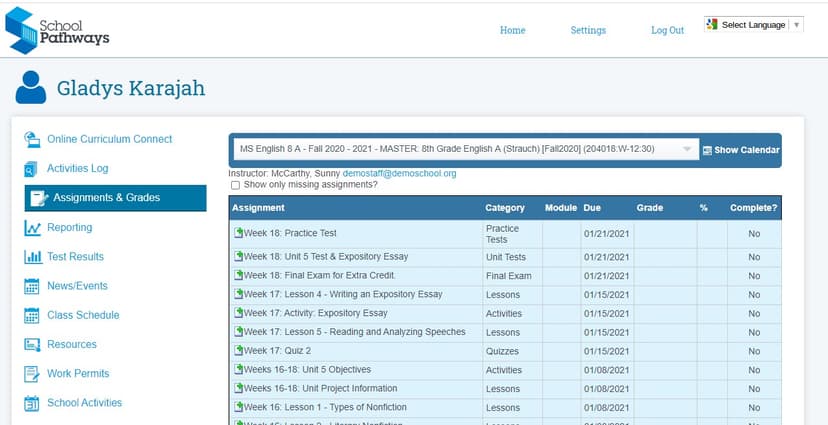Open the Select Language dropdown
Viewport: 828px width, 425px height.
[x=754, y=25]
